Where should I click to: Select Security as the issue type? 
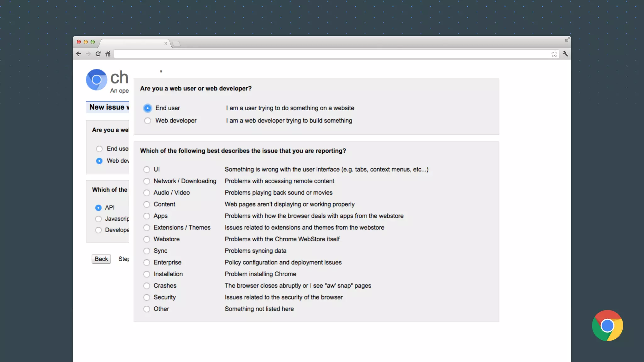[147, 298]
